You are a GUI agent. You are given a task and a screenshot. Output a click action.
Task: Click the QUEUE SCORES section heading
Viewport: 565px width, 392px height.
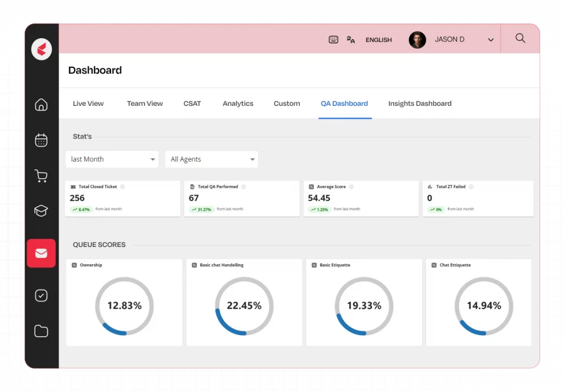pyautogui.click(x=99, y=245)
